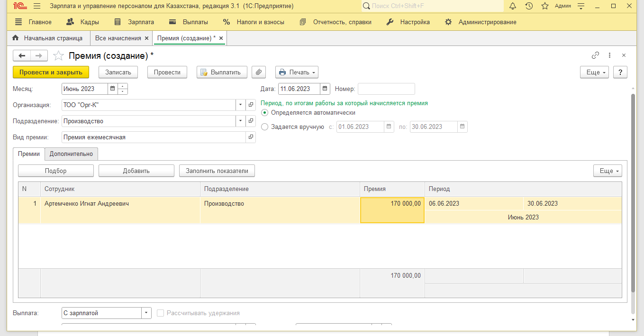644x336 pixels.
Task: Open the Печать dropdown menu
Action: pyautogui.click(x=297, y=72)
